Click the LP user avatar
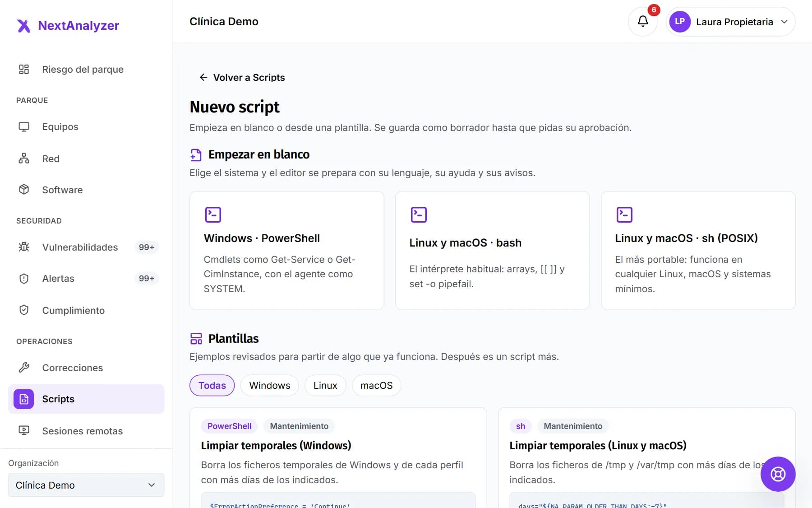Image resolution: width=812 pixels, height=508 pixels. (680, 22)
